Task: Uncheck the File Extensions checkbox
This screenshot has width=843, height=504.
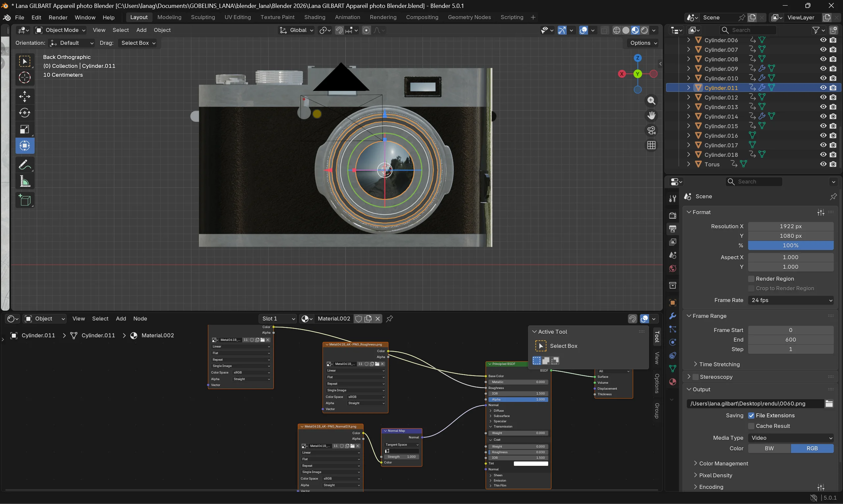Action: click(751, 415)
